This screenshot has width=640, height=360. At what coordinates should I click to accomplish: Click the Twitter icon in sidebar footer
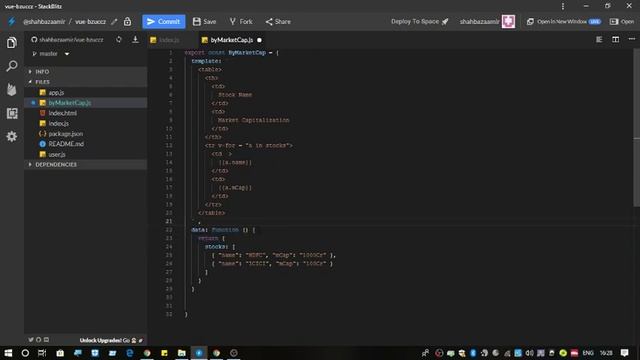click(31, 340)
